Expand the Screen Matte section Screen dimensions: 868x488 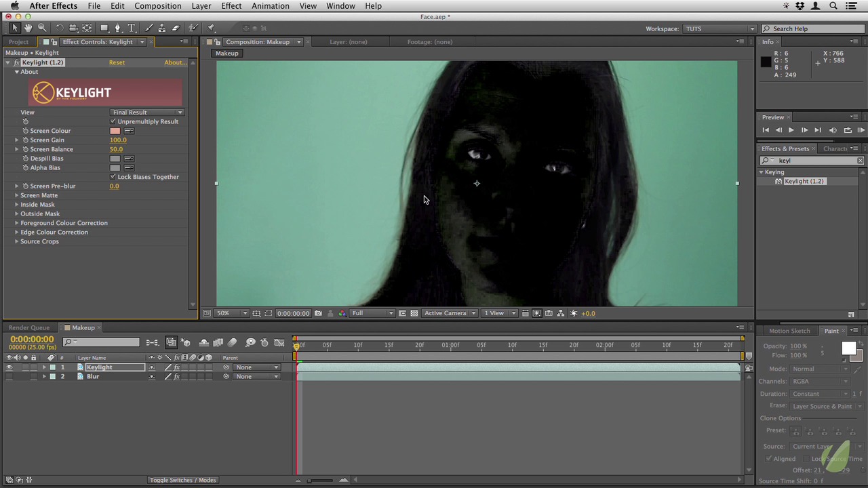[x=17, y=195]
